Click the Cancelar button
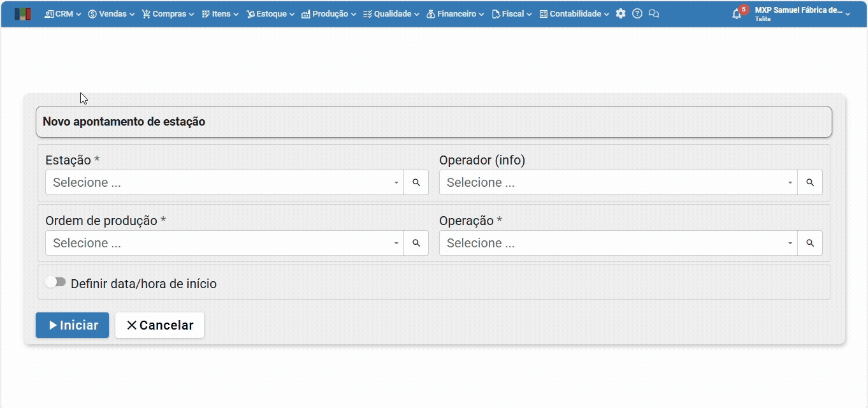868x408 pixels. [x=159, y=325]
